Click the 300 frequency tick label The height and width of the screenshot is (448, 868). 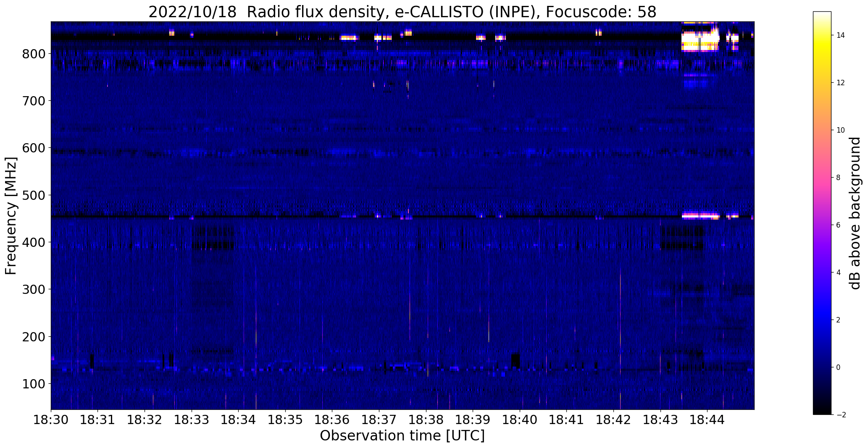point(34,289)
